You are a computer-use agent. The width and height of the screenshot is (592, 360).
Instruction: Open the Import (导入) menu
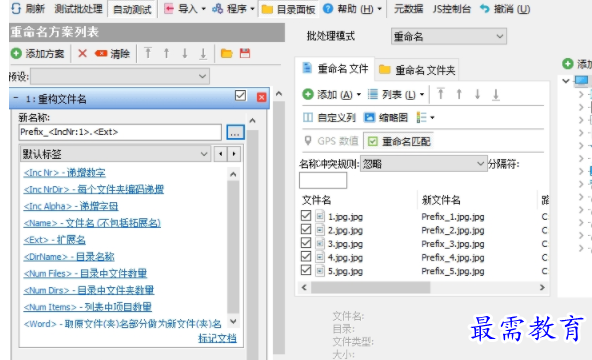185,9
